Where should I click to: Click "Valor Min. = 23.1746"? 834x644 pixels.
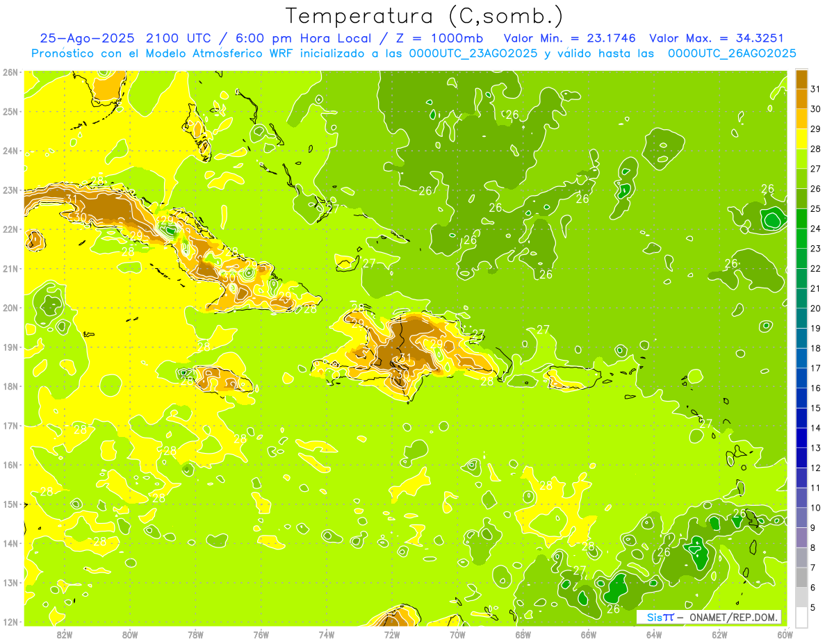pos(569,38)
